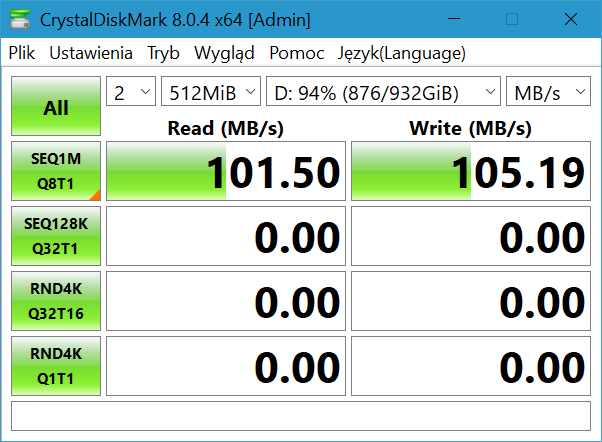Open the Tryb menu

coord(164,53)
